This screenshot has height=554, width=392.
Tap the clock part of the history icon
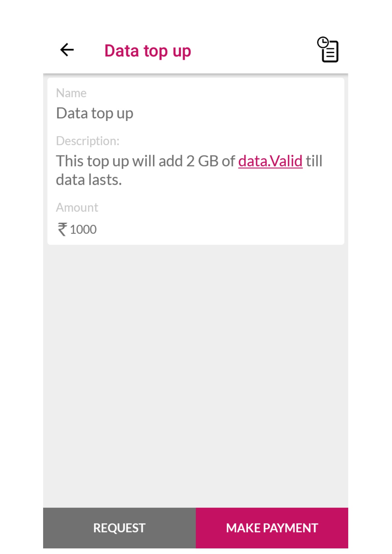pos(323,42)
